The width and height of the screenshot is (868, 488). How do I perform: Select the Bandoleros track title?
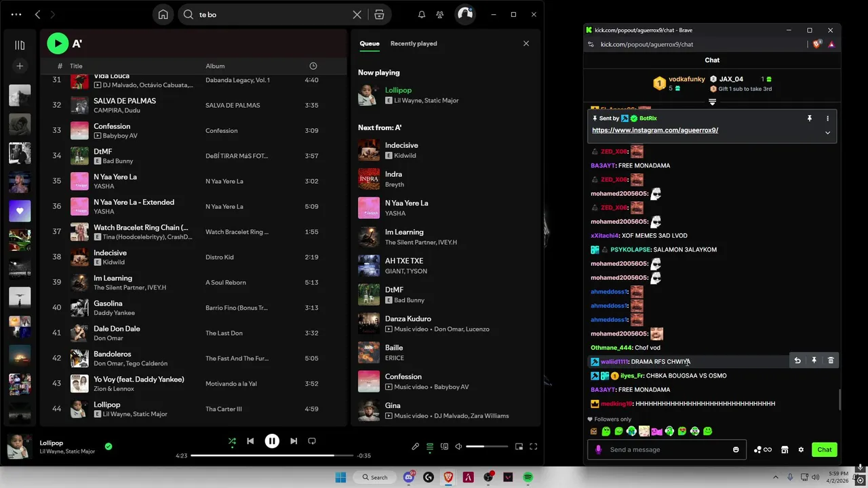113,354
